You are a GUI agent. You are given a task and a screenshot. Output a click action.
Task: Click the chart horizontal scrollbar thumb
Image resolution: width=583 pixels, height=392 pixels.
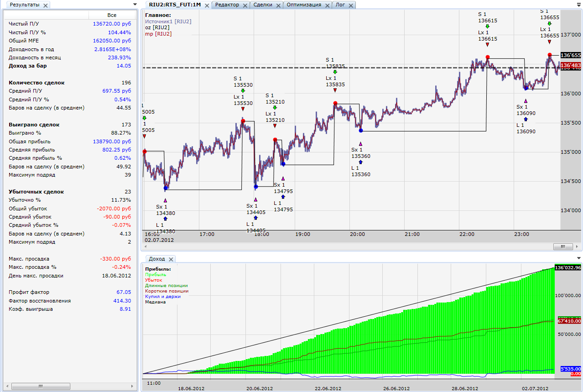pyautogui.click(x=563, y=247)
